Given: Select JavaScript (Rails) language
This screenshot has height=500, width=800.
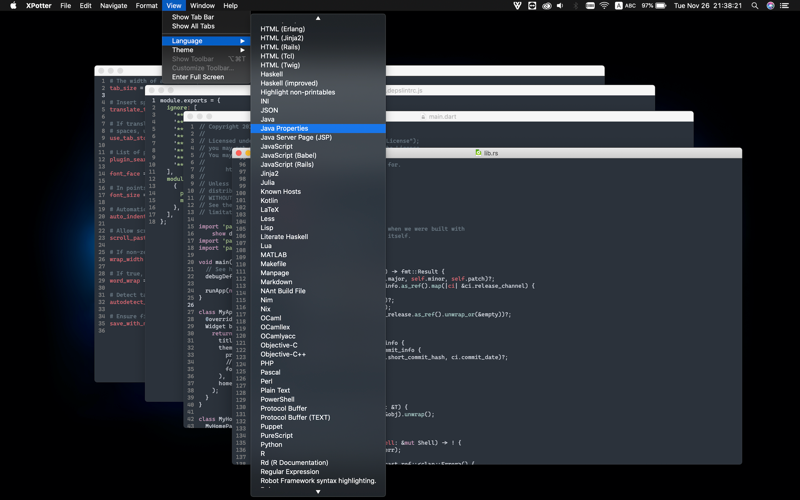Looking at the screenshot, I should [318, 164].
